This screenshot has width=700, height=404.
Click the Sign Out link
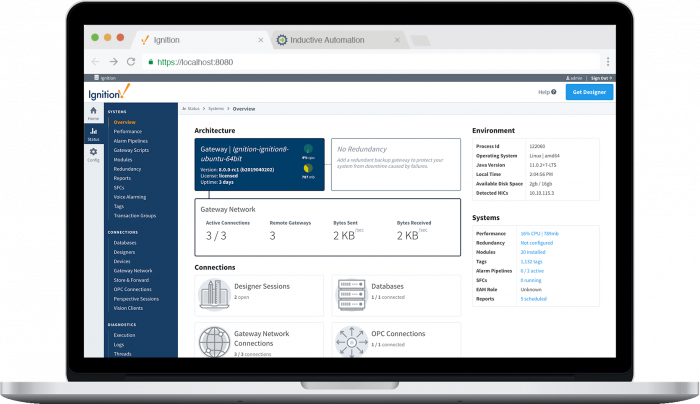point(601,78)
